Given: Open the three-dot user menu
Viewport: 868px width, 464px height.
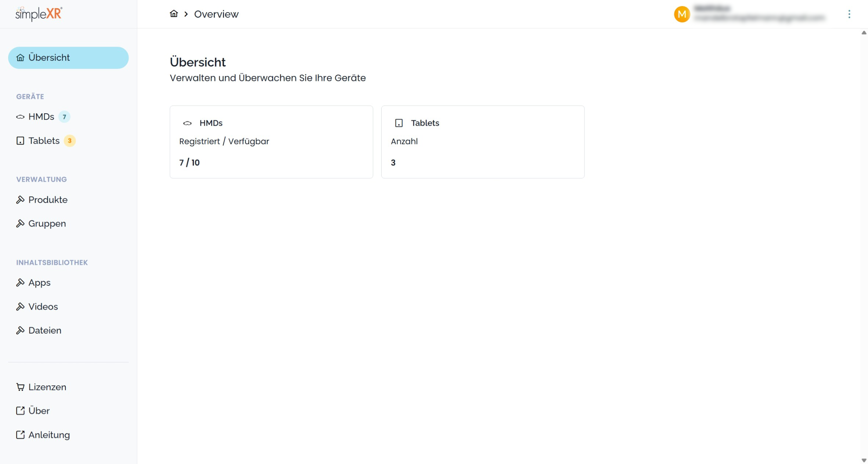Looking at the screenshot, I should 849,14.
